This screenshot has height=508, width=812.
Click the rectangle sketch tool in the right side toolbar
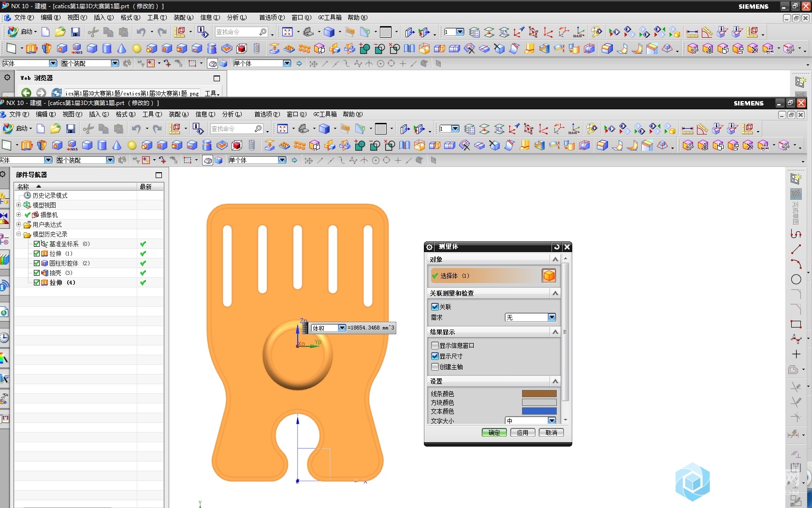796,324
